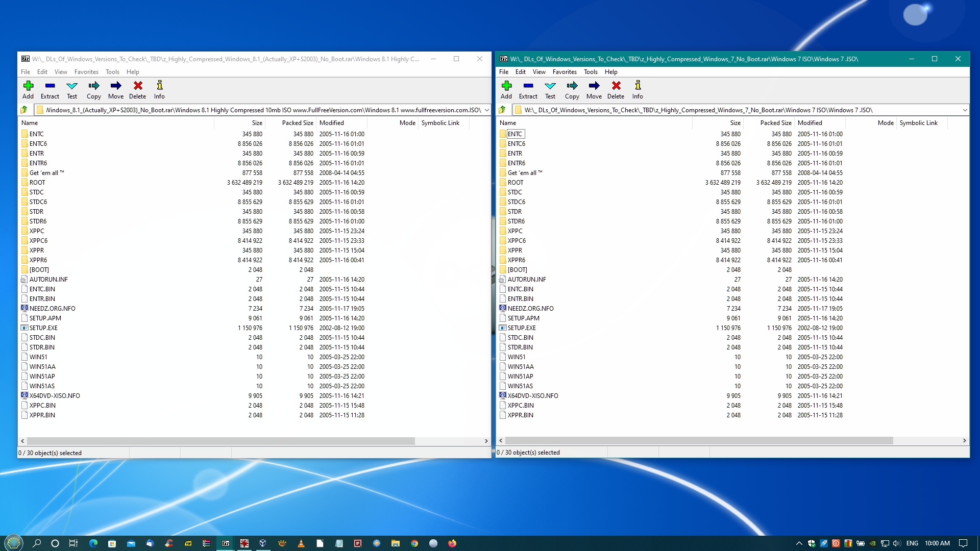The image size is (980, 551).
Task: Click Add in right 7-Zip window
Action: tap(506, 90)
